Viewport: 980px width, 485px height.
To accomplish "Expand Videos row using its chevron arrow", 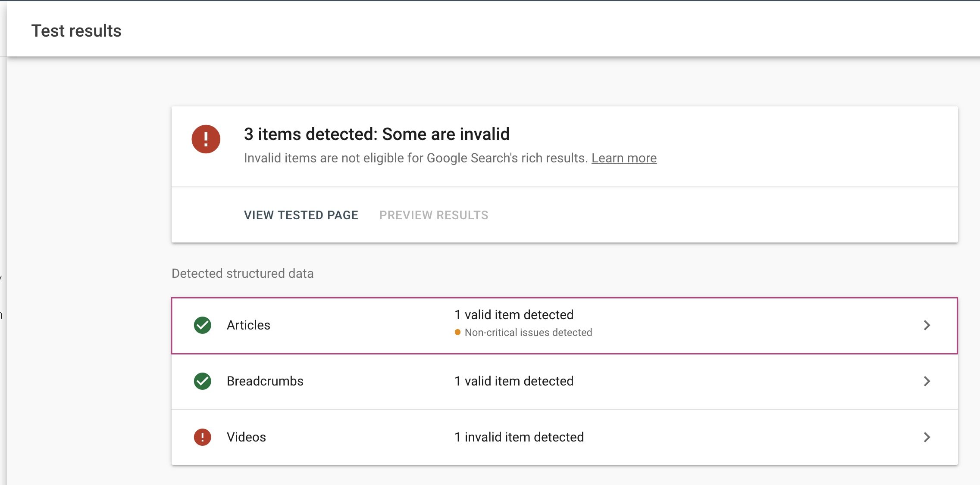I will [927, 437].
